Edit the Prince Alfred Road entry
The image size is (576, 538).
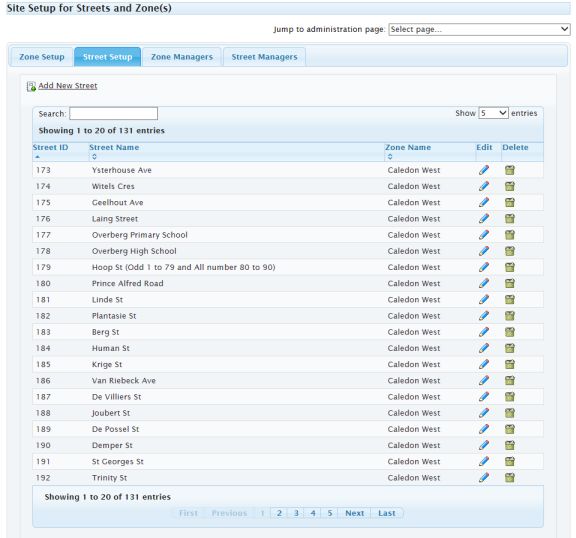point(484,283)
